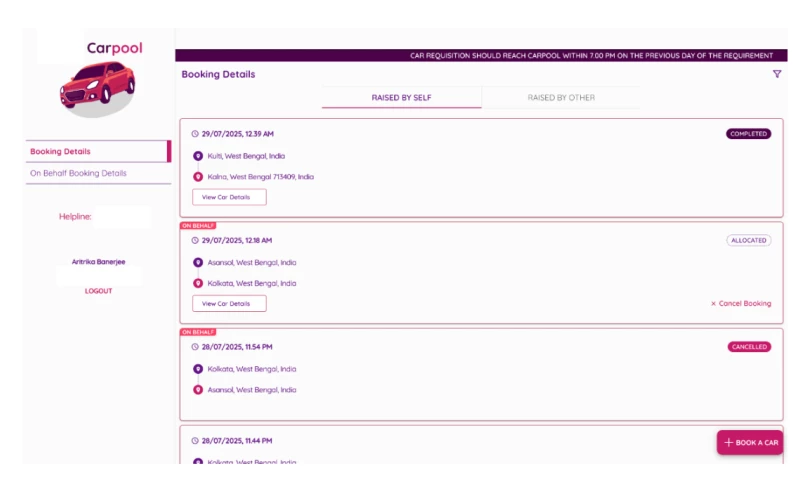
Task: Click the date text 28/07/2025, 11.54 PM
Action: tap(237, 347)
